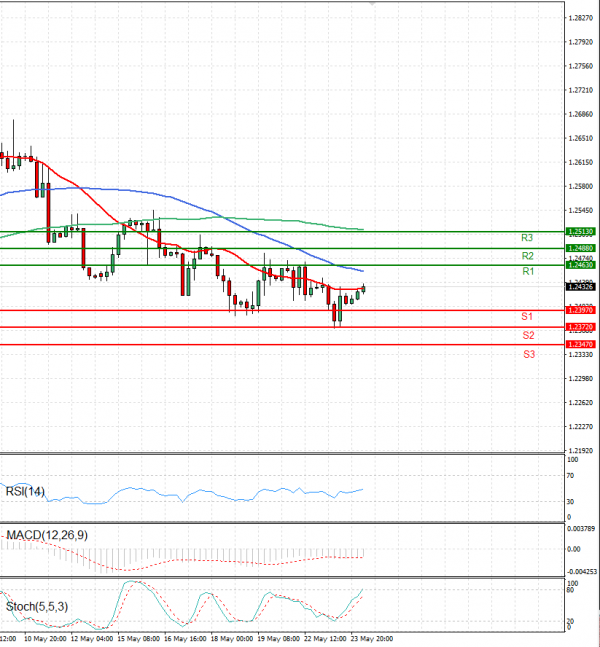Click the 1.25800 price axis label
The image size is (600, 647).
(581, 187)
